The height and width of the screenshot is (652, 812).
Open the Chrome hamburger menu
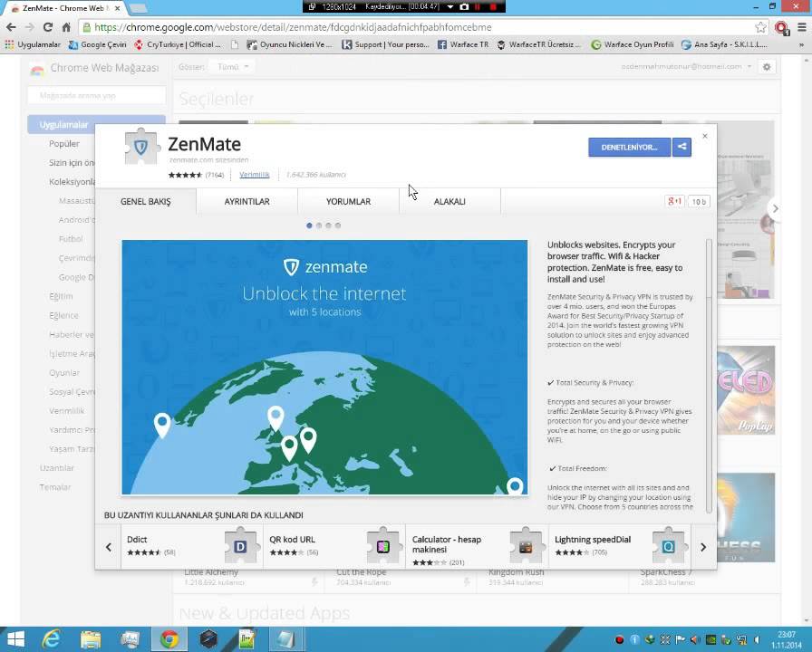pyautogui.click(x=801, y=27)
